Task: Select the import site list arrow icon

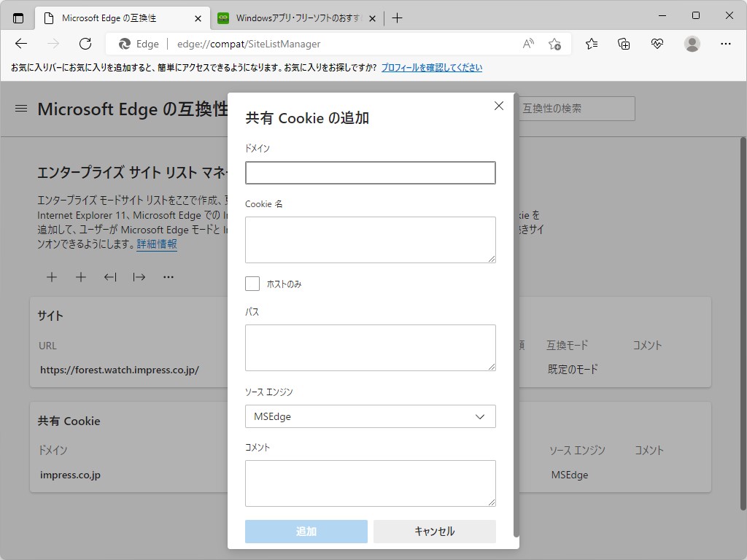Action: [110, 277]
